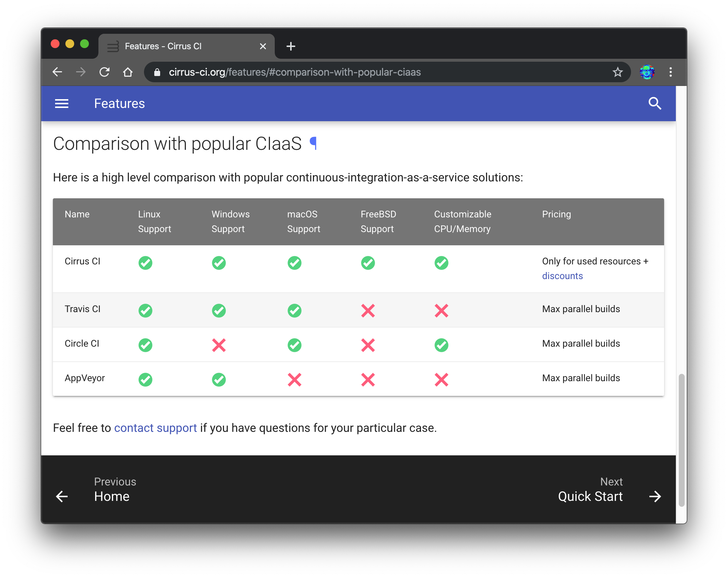Click AppVeyor's macOS Support cross mark
The width and height of the screenshot is (728, 578).
tap(294, 379)
